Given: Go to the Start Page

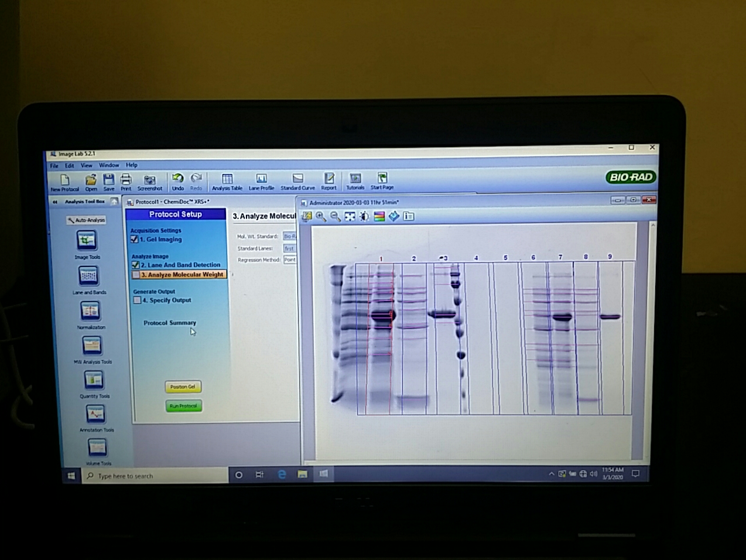Looking at the screenshot, I should [x=382, y=177].
